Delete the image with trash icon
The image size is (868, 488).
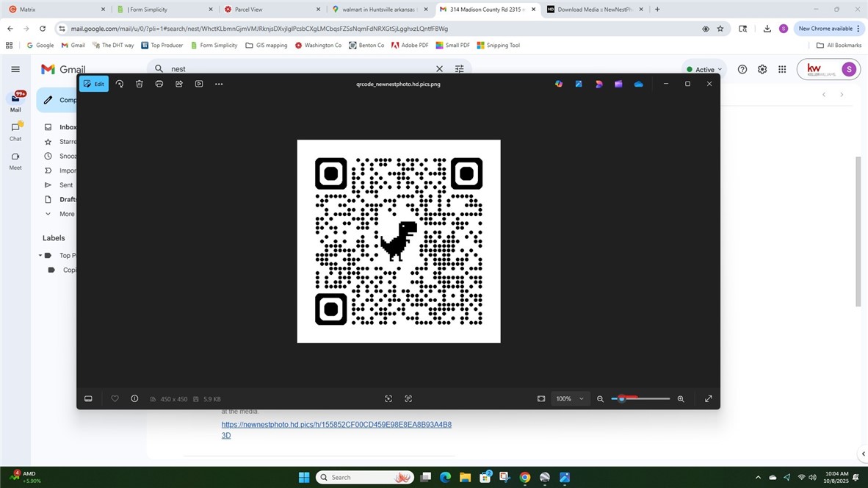click(x=140, y=84)
